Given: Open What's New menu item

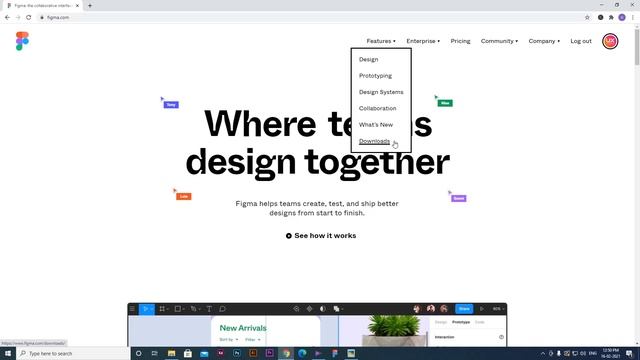Looking at the screenshot, I should click(376, 125).
